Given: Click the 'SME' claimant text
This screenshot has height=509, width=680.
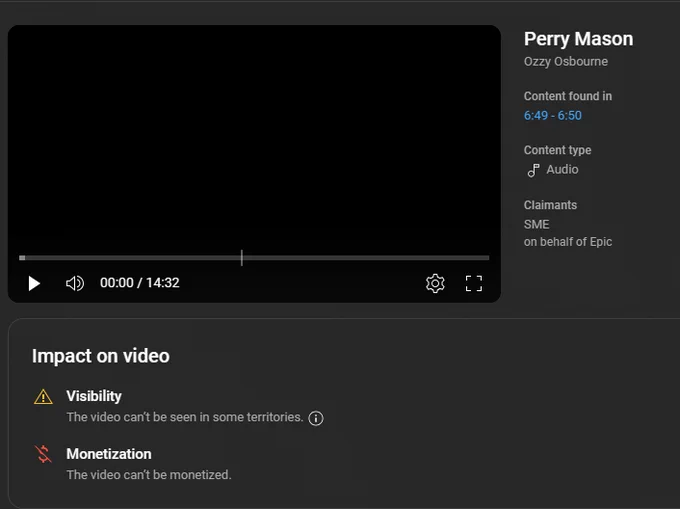Looking at the screenshot, I should point(536,224).
